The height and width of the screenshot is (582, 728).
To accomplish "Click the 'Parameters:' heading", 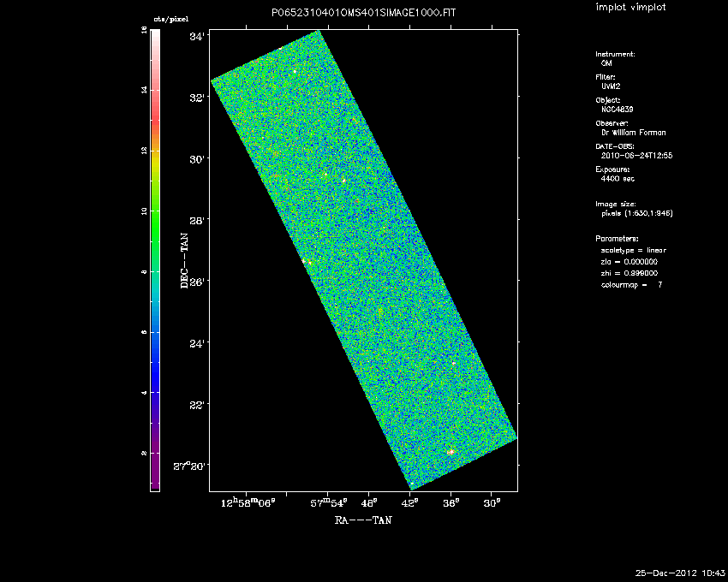I will 617,239.
